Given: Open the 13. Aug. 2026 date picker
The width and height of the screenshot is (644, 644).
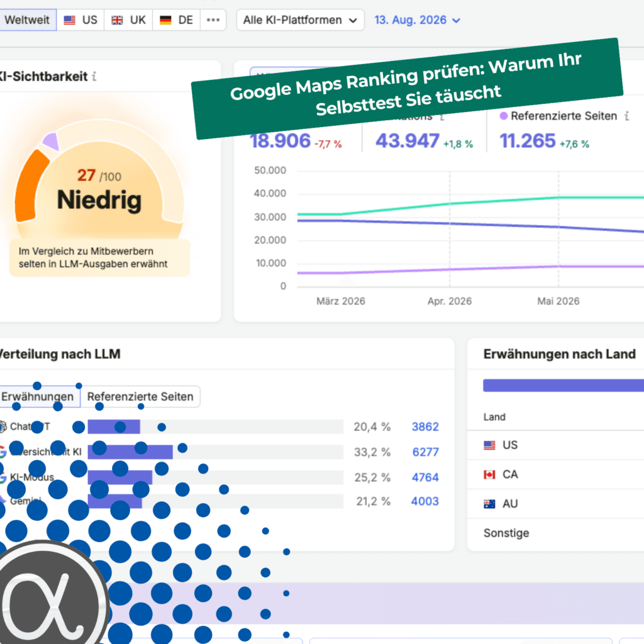Looking at the screenshot, I should click(x=418, y=20).
